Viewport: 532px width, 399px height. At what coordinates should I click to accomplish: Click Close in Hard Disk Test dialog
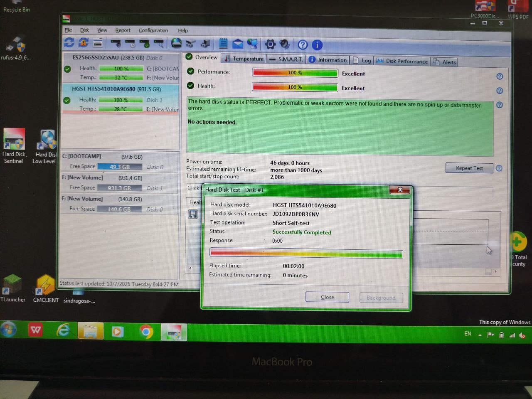point(327,297)
